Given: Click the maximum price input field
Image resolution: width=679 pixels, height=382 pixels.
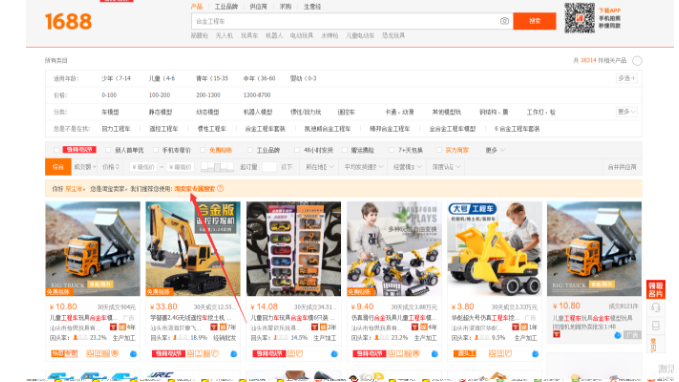Looking at the screenshot, I should [180, 167].
